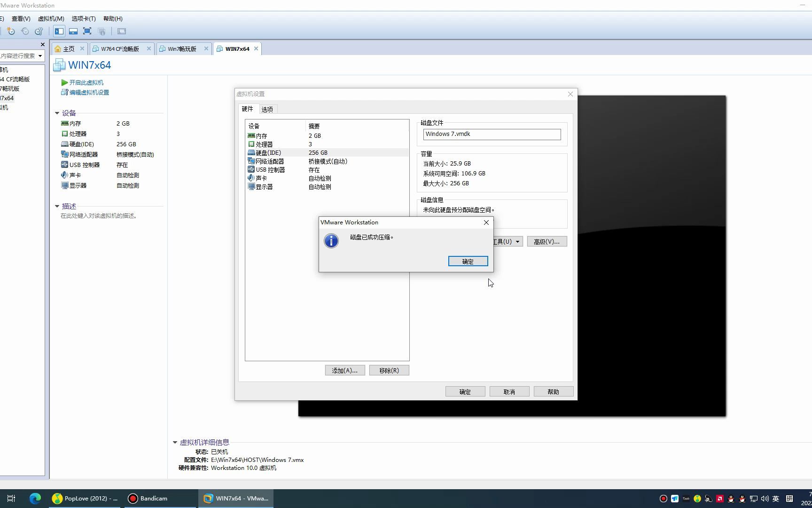Select the 硬件 tab in settings dialog

248,109
